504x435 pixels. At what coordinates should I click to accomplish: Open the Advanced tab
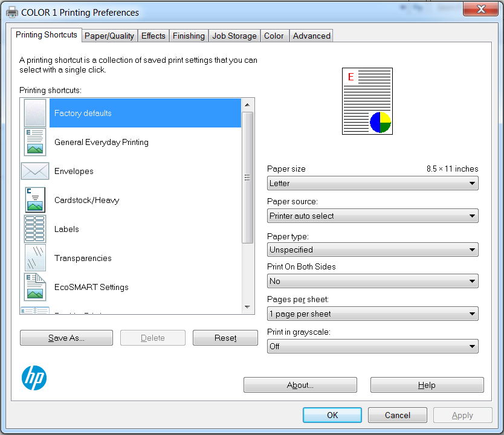pos(311,36)
